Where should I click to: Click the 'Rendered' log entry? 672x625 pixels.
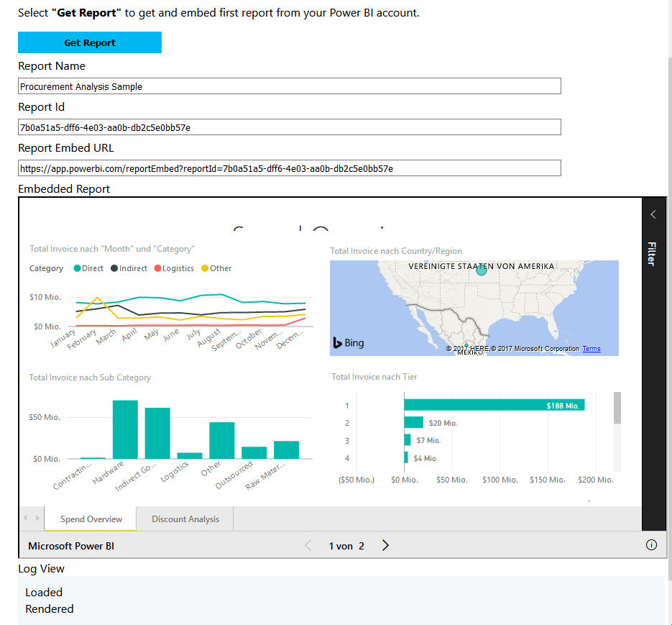(x=50, y=609)
